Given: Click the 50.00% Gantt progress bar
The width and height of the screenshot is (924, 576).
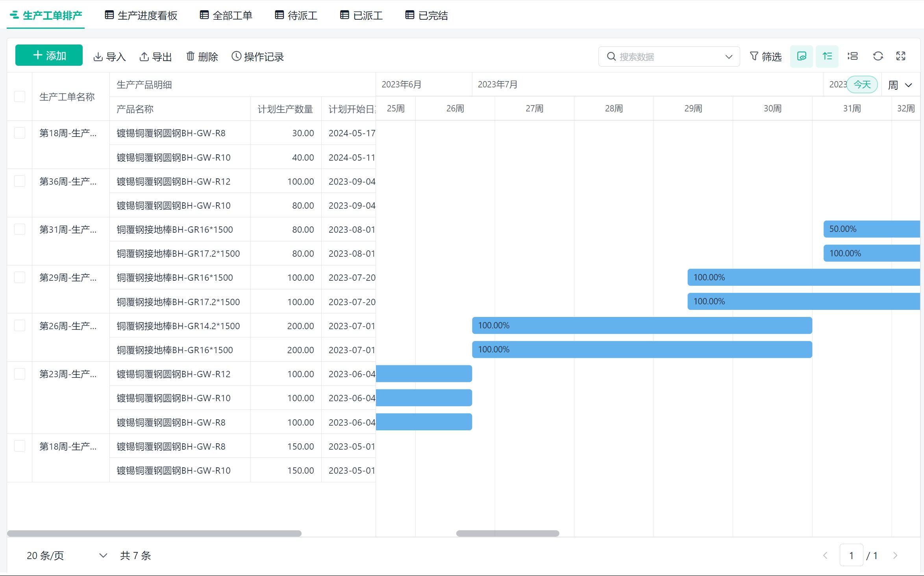Looking at the screenshot, I should click(871, 229).
